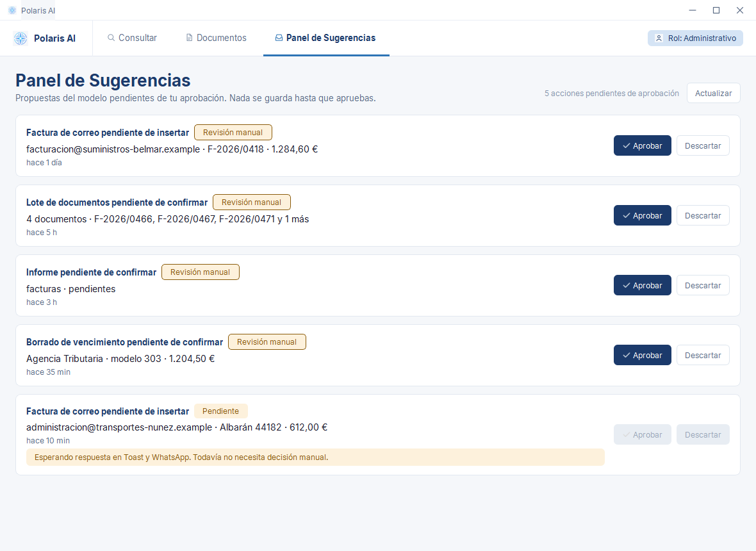
Task: Click the inbox icon beside Panel de Sugerencias
Action: [x=279, y=38]
